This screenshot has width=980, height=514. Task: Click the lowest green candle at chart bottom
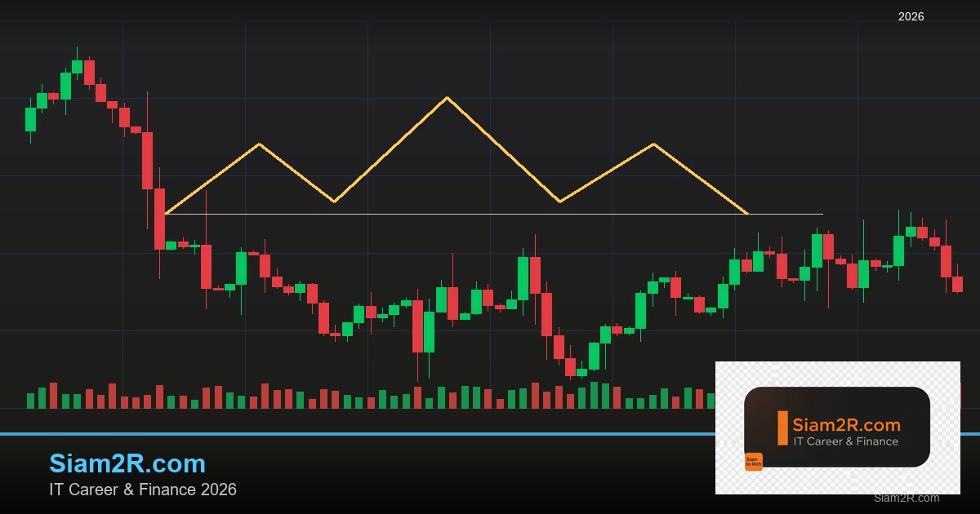tap(581, 372)
